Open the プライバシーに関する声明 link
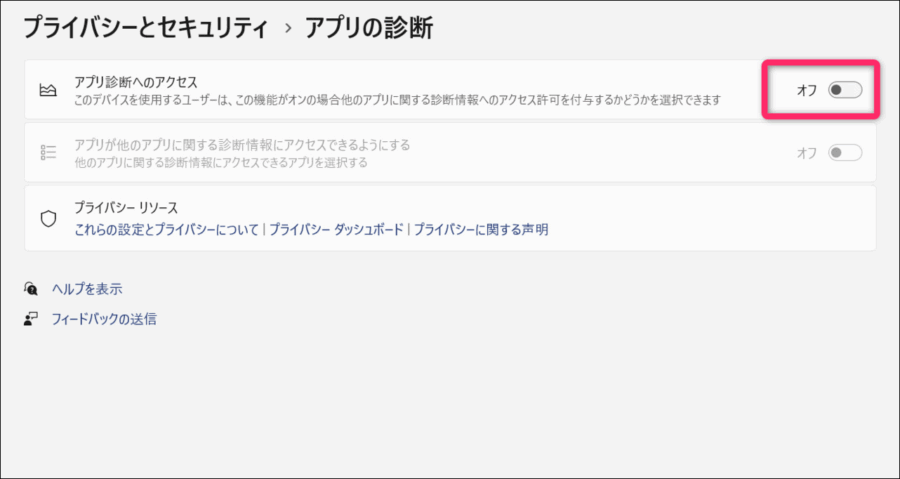The image size is (900, 479). pos(481,229)
